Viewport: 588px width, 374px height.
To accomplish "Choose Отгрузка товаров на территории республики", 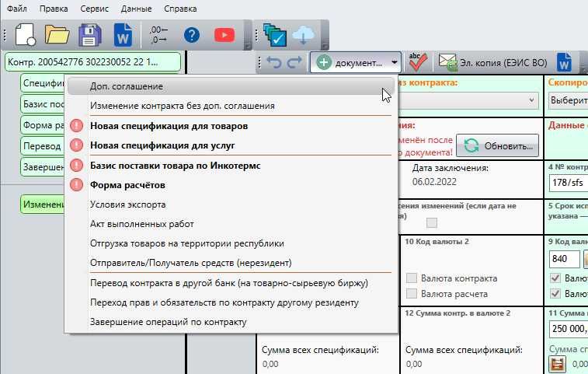I will tap(231, 243).
